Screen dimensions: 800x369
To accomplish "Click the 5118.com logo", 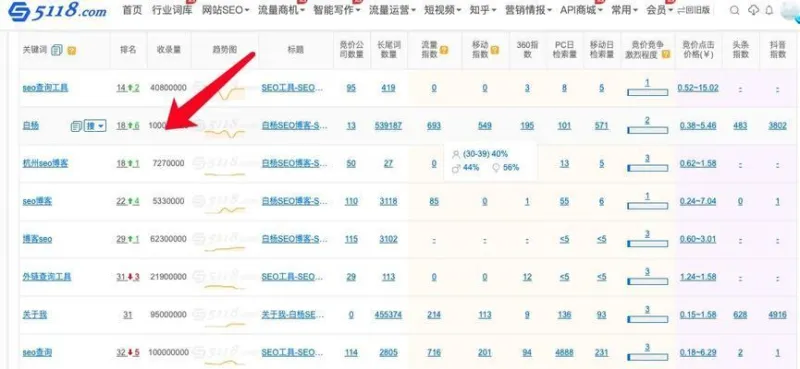I will click(x=57, y=10).
